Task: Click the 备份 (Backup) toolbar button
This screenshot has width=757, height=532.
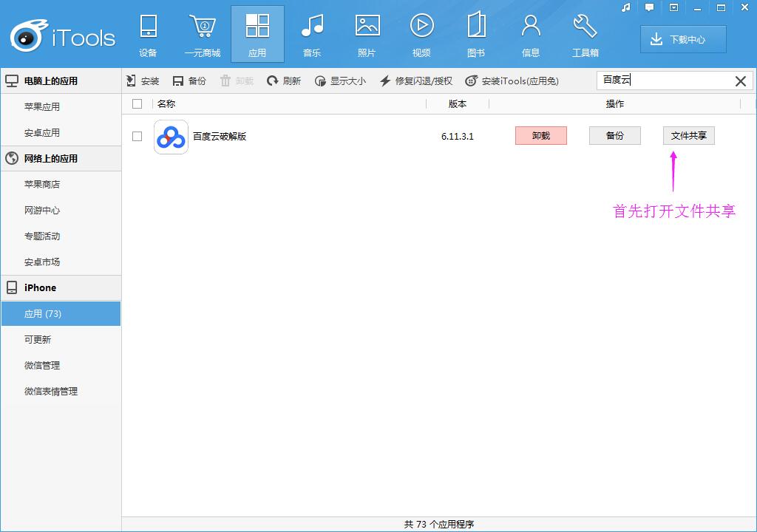Action: 189,81
